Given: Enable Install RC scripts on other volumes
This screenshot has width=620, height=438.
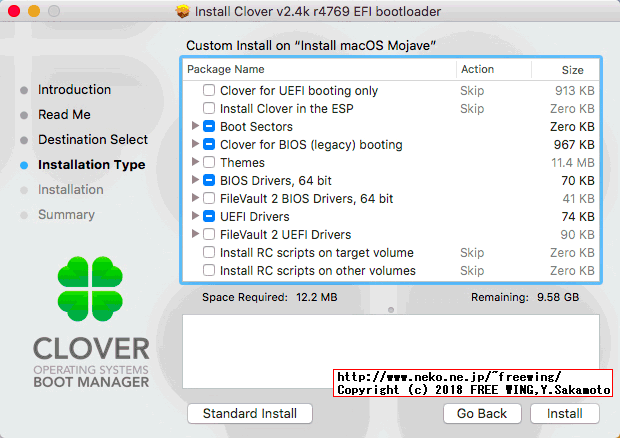Looking at the screenshot, I should tap(209, 270).
